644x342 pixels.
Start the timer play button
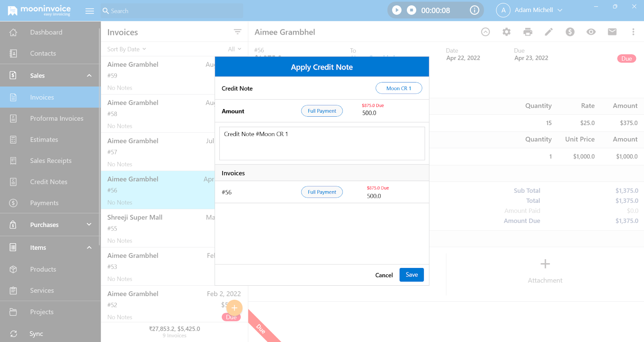(397, 10)
